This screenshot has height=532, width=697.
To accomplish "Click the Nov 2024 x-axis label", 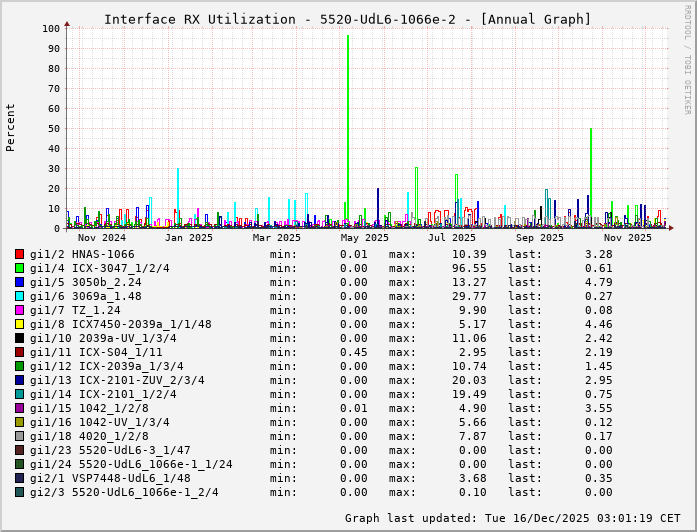I will (x=102, y=238).
